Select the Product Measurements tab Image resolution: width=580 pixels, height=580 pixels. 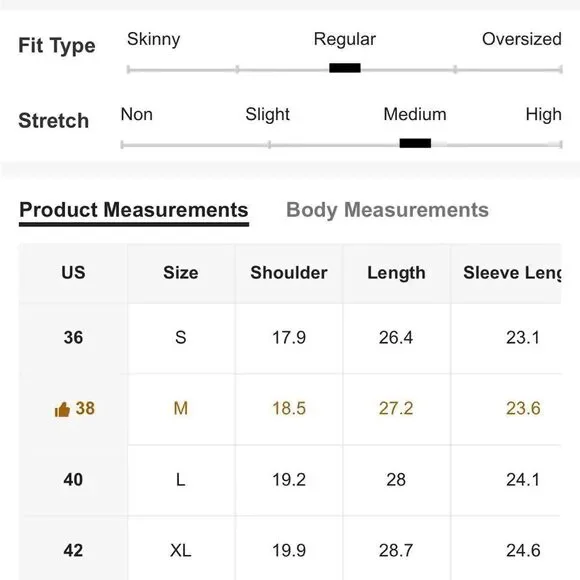pyautogui.click(x=134, y=210)
